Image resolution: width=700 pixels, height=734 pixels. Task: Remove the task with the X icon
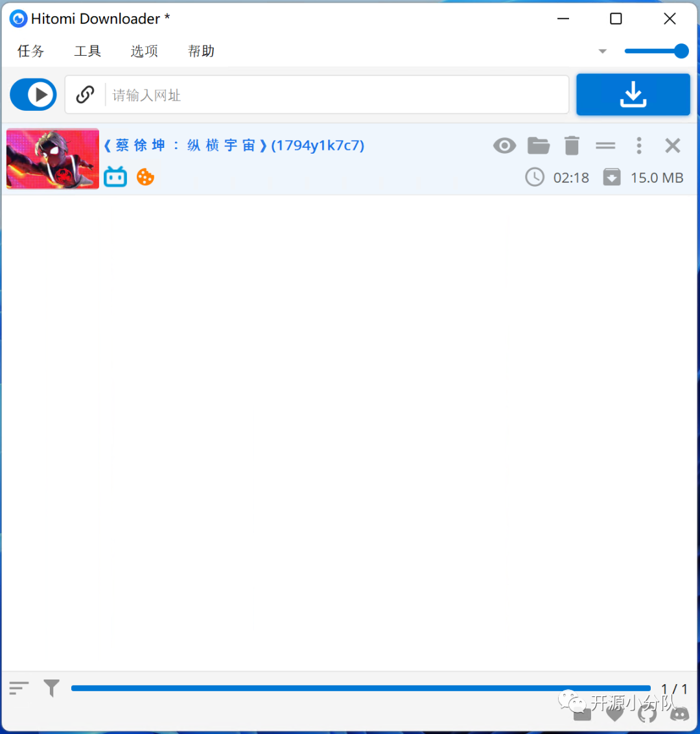672,146
